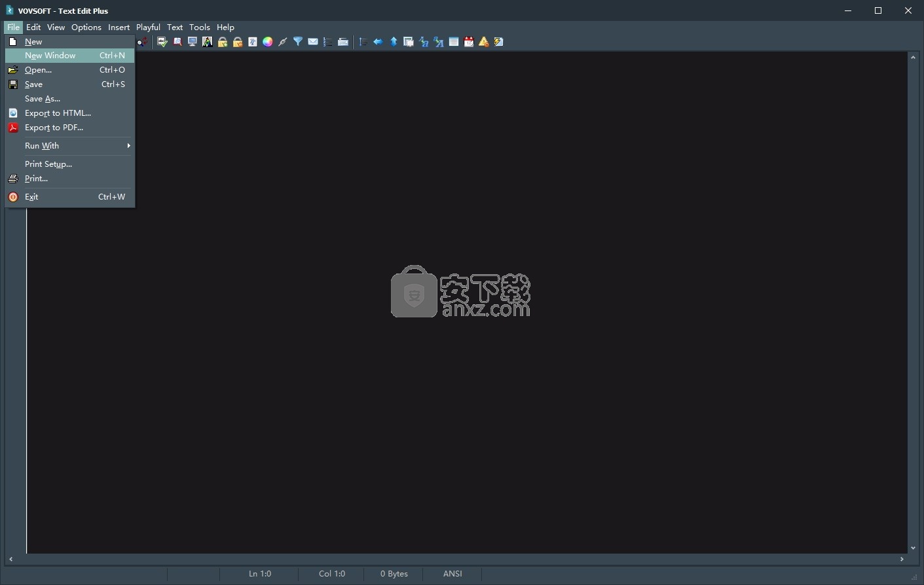The width and height of the screenshot is (924, 585).
Task: Click the envelope email icon
Action: click(x=313, y=42)
